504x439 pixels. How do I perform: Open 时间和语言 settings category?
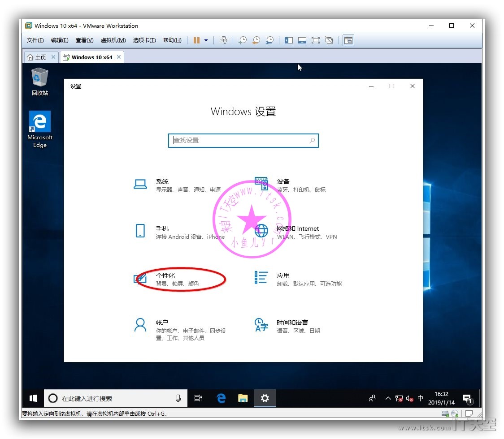pos(287,326)
